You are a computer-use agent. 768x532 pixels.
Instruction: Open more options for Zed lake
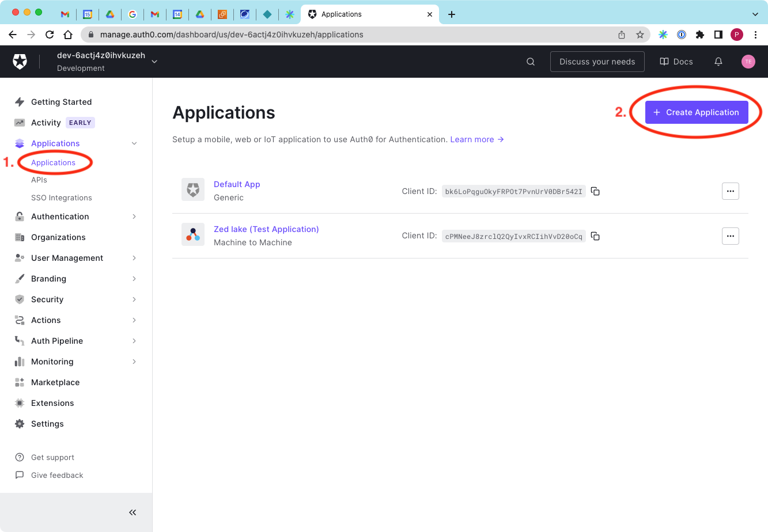(x=731, y=236)
